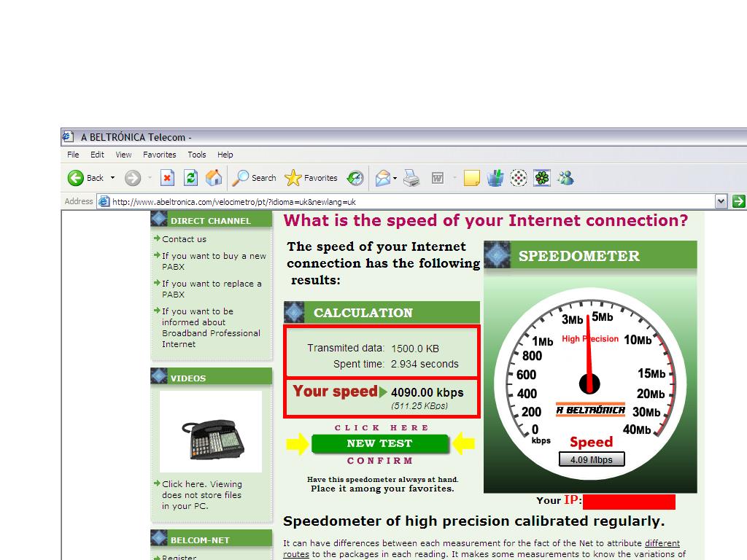
Task: Click the '1500.0 KB' transmitted data value
Action: pos(415,349)
